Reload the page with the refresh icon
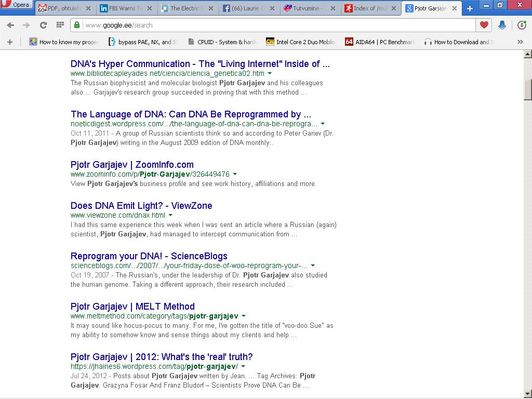Screen dimensions: 532x399 tap(43, 25)
